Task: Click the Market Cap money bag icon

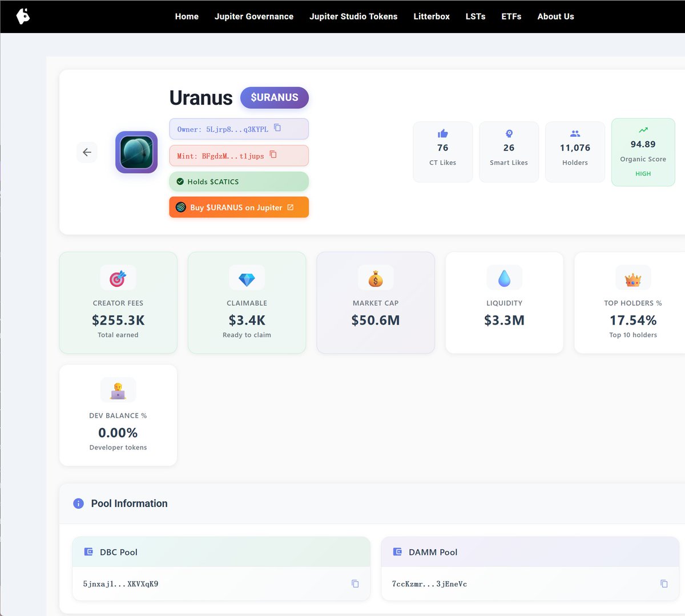Action: [376, 278]
